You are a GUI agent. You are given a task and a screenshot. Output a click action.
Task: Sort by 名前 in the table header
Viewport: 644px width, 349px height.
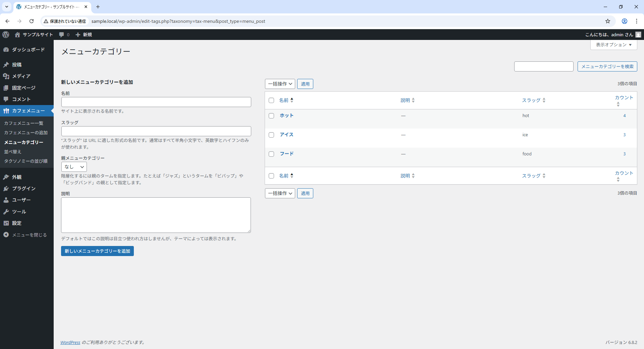pyautogui.click(x=286, y=100)
